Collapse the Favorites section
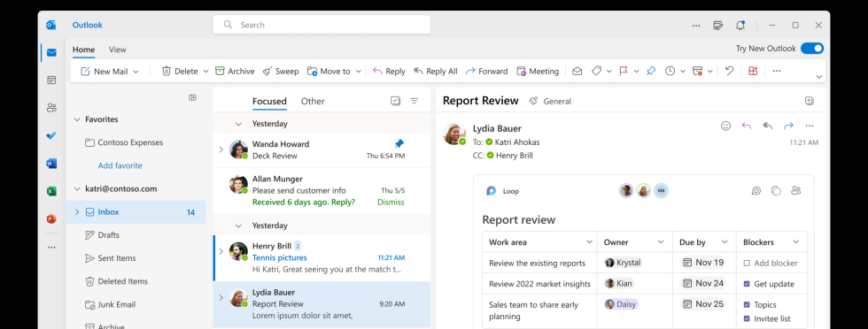Image resolution: width=868 pixels, height=329 pixels. click(77, 119)
